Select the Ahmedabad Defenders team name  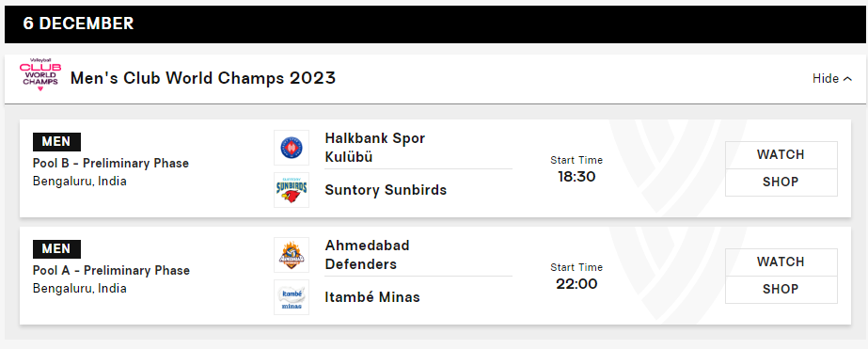(367, 255)
